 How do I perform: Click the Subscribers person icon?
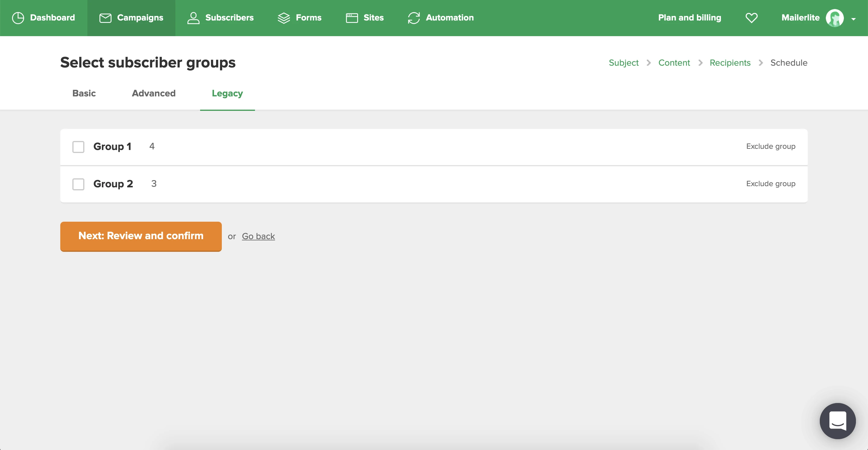coord(193,18)
